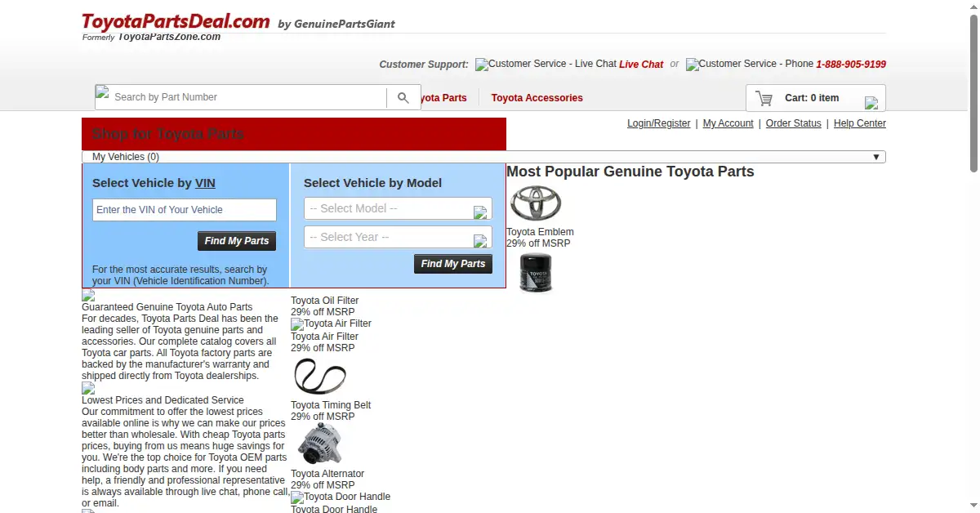Click the search magnifier icon
This screenshot has height=513, width=980.
(403, 98)
